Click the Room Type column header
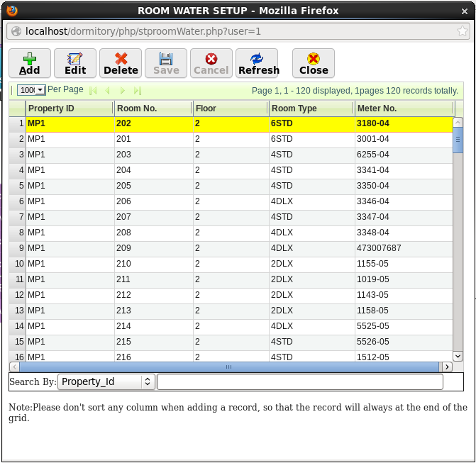Viewport: 476px width, 463px height. click(x=311, y=108)
